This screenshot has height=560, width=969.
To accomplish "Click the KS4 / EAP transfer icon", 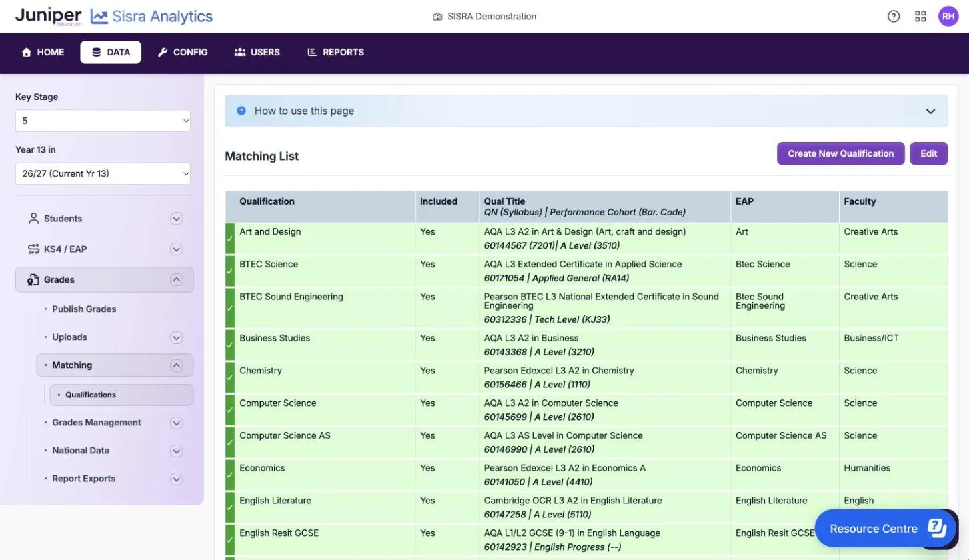I will click(x=33, y=249).
